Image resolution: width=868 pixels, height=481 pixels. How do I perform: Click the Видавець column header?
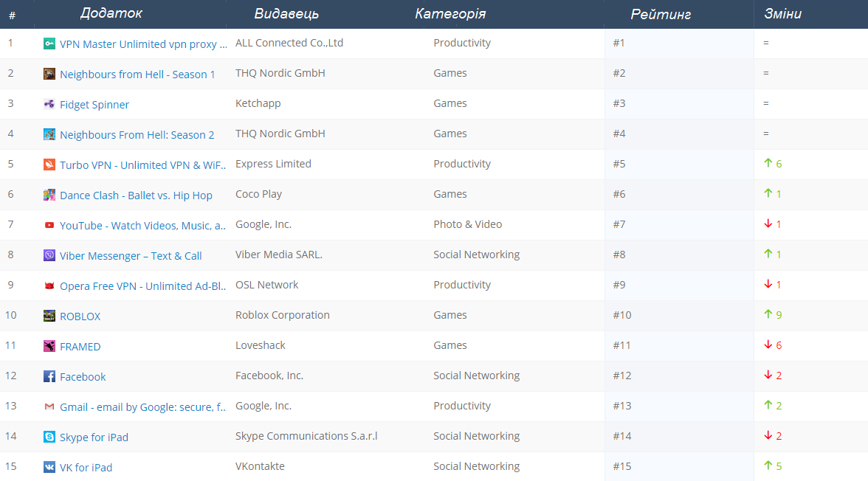(x=286, y=14)
